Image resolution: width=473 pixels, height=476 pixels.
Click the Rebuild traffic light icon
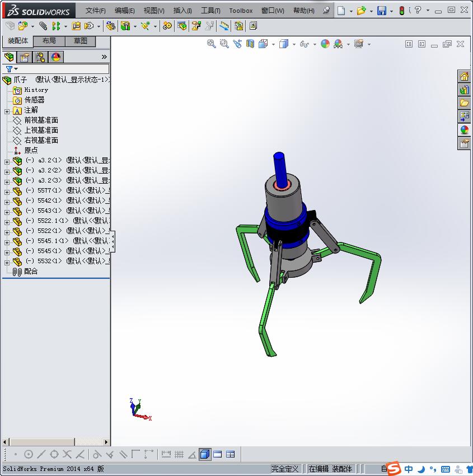(x=401, y=11)
